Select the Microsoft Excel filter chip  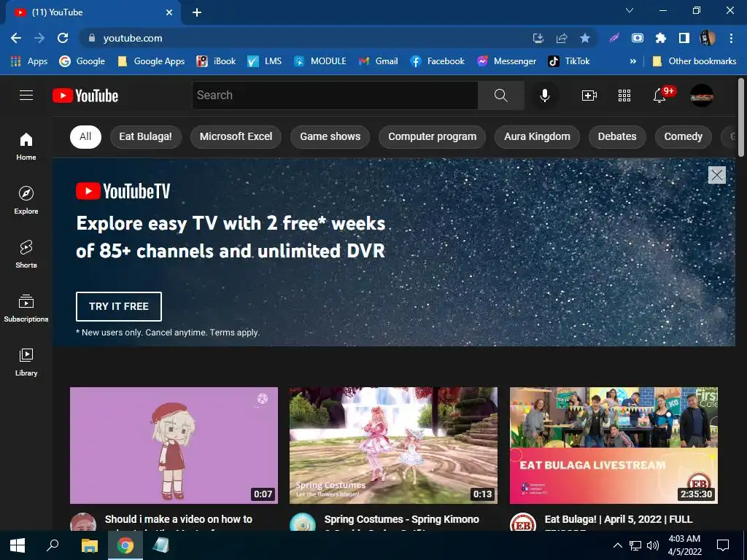tap(236, 136)
